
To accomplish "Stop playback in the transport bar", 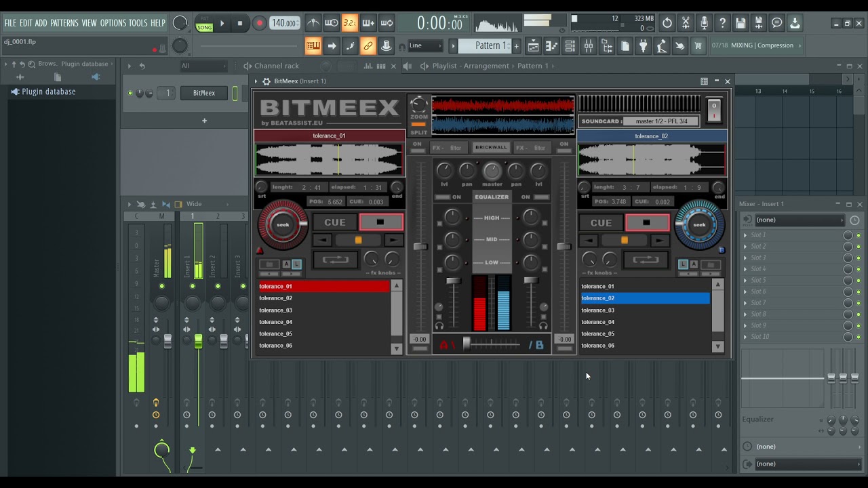I will [x=239, y=23].
